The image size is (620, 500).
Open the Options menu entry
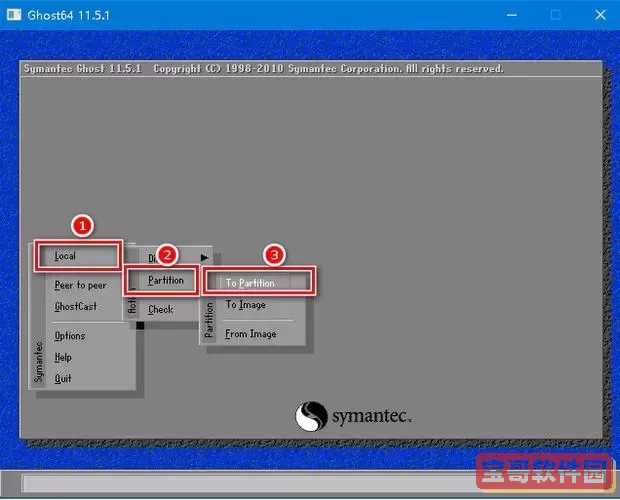pos(70,336)
